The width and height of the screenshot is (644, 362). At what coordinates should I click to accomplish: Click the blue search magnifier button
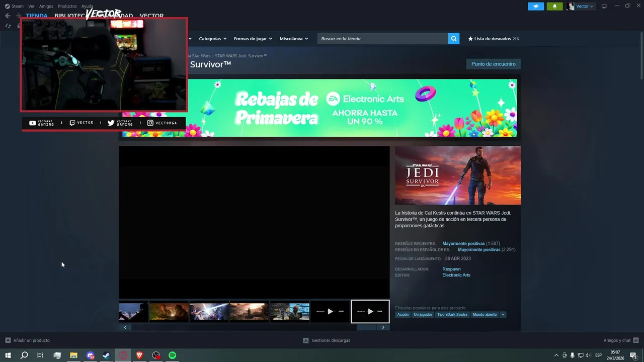454,39
